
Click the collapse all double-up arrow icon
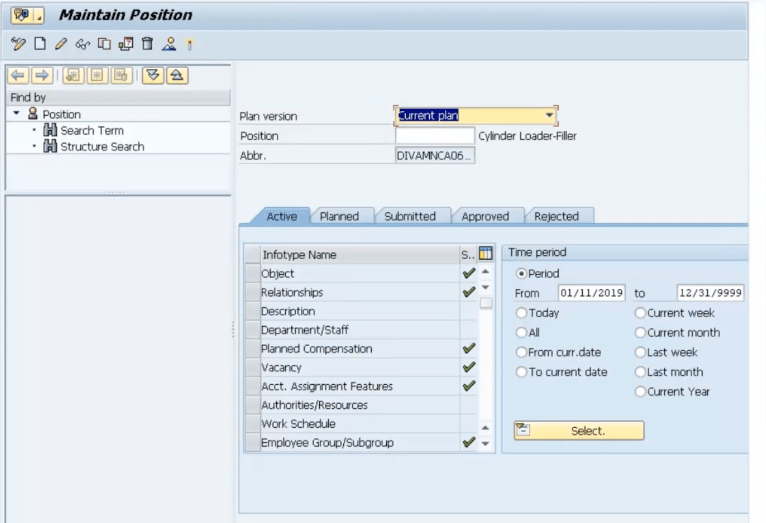(177, 75)
